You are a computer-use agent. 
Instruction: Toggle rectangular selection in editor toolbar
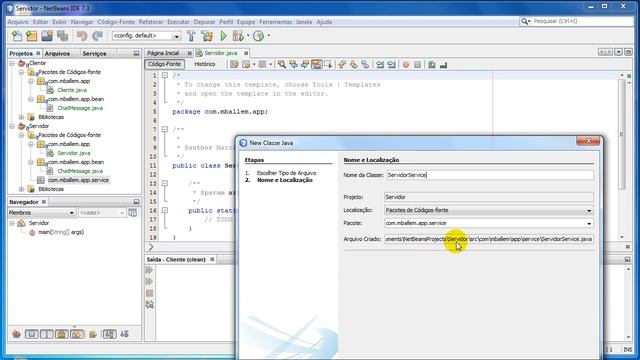click(328, 64)
